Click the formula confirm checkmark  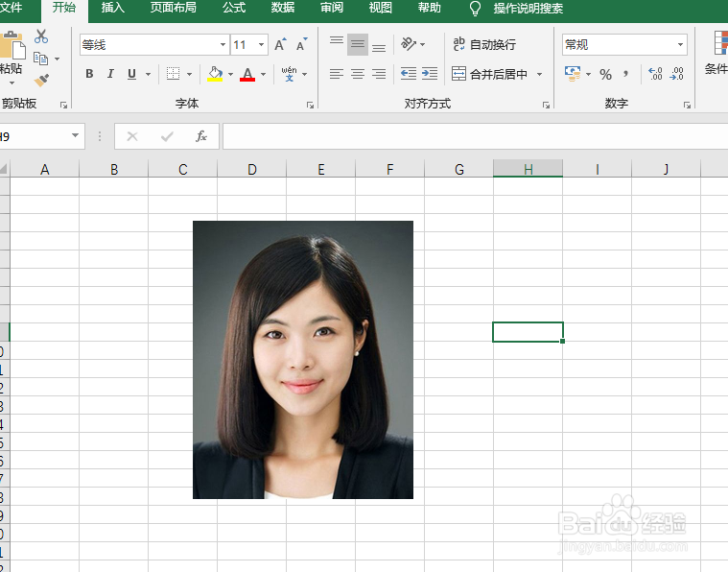[x=167, y=136]
